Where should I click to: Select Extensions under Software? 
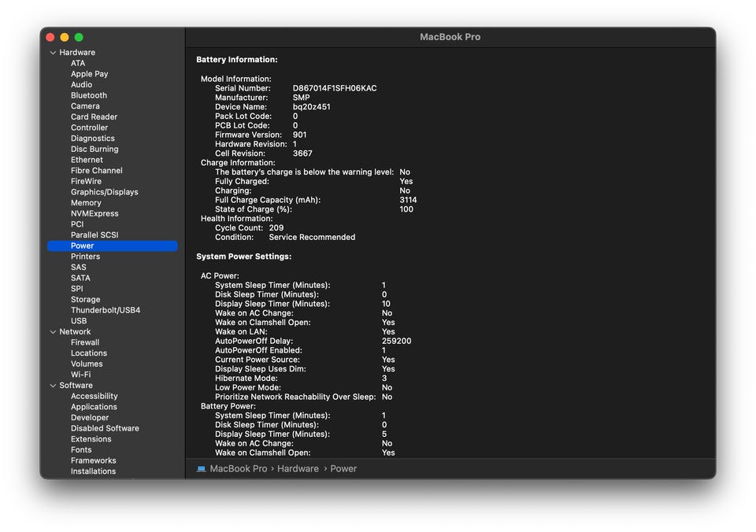pyautogui.click(x=91, y=439)
